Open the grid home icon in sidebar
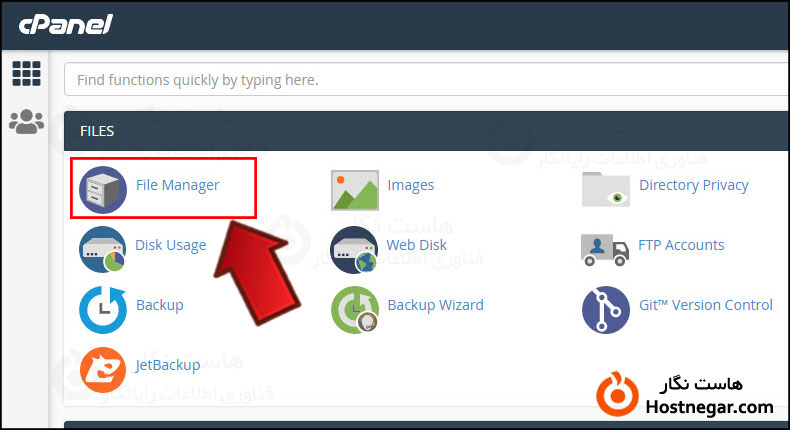The width and height of the screenshot is (790, 430). (x=26, y=74)
